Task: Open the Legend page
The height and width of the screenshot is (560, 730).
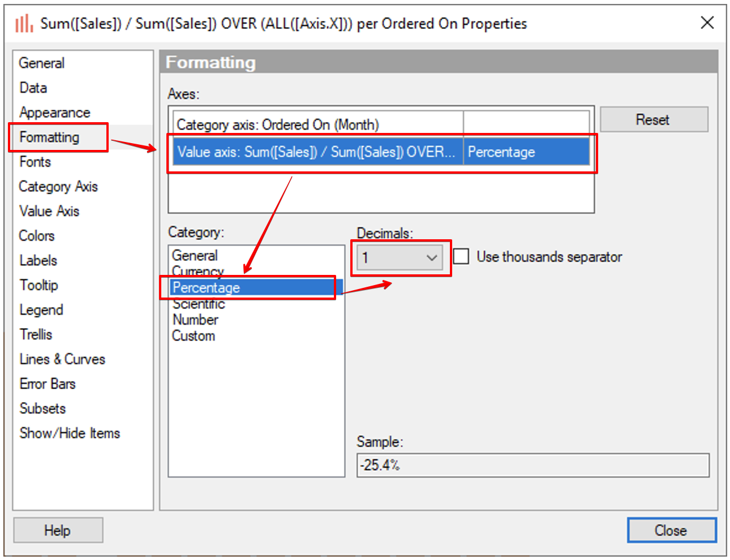Action: [x=41, y=310]
